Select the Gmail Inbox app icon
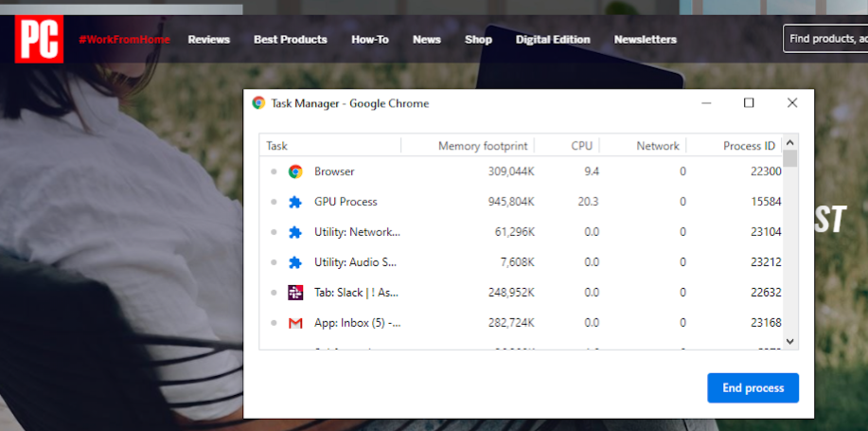Image resolution: width=868 pixels, height=431 pixels. 295,323
